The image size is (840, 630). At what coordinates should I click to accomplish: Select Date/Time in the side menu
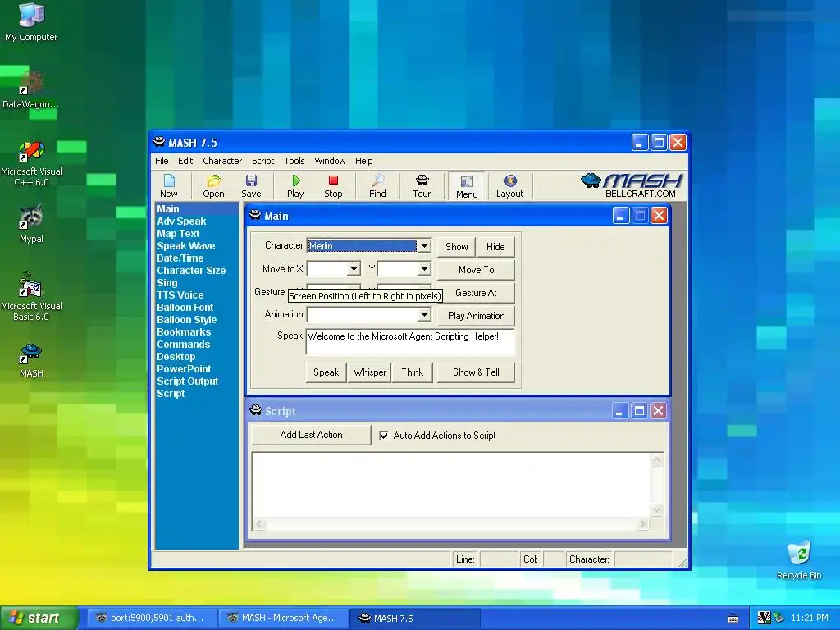[180, 258]
